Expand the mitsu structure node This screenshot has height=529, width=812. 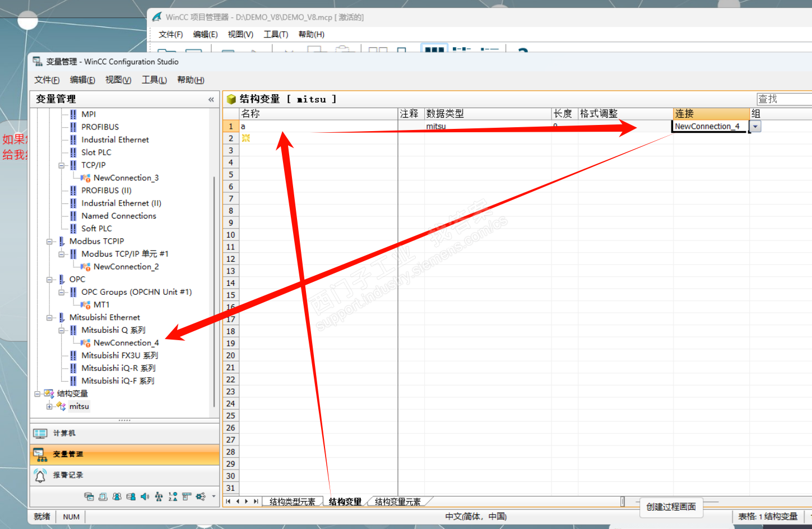click(x=49, y=406)
